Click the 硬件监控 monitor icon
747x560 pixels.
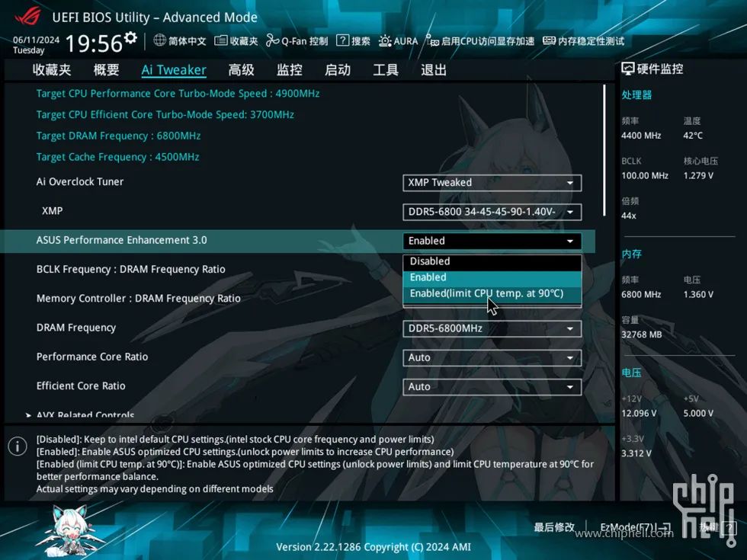(x=627, y=69)
